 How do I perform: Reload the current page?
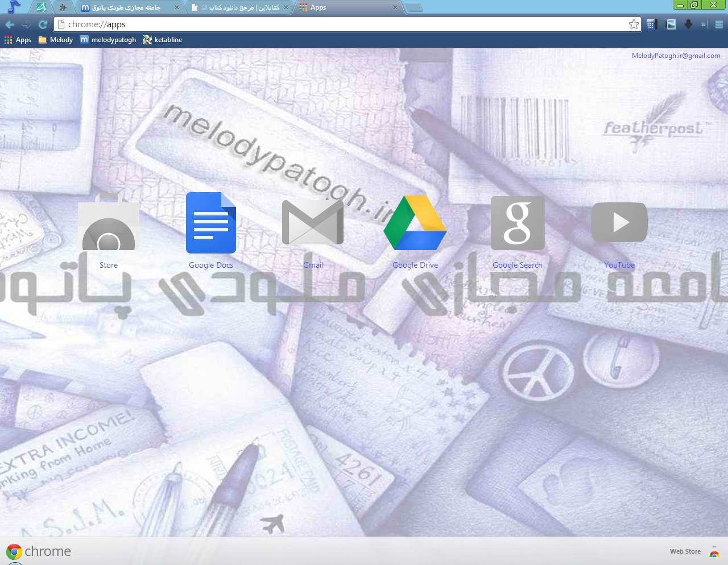43,24
